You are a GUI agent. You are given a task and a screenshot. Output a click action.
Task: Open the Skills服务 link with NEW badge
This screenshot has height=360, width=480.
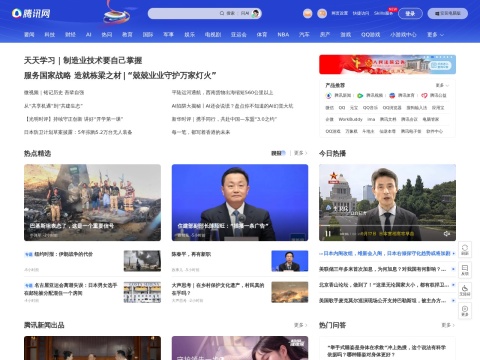(x=384, y=13)
